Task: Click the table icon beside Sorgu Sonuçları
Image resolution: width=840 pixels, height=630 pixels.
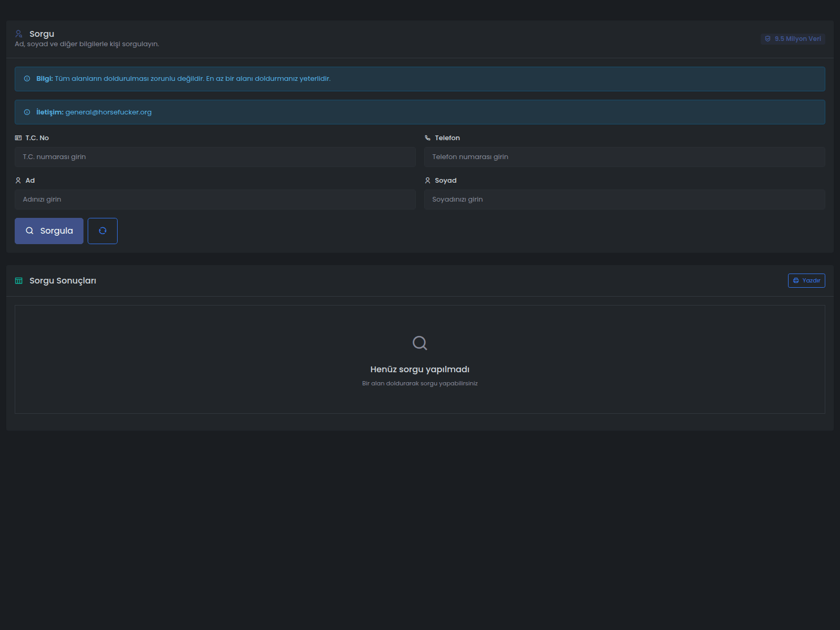Action: click(19, 280)
